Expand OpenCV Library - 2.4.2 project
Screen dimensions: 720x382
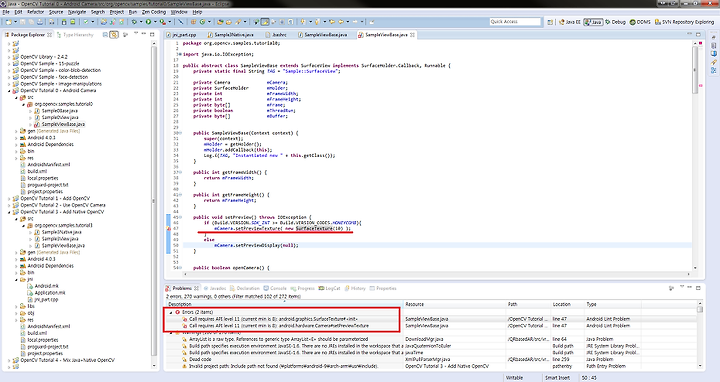[9, 57]
